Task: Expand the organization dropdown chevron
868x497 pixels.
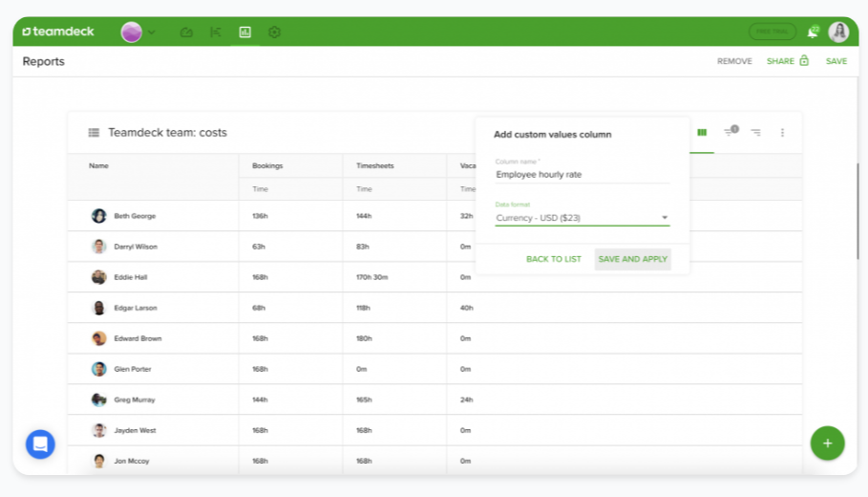Action: coord(152,32)
